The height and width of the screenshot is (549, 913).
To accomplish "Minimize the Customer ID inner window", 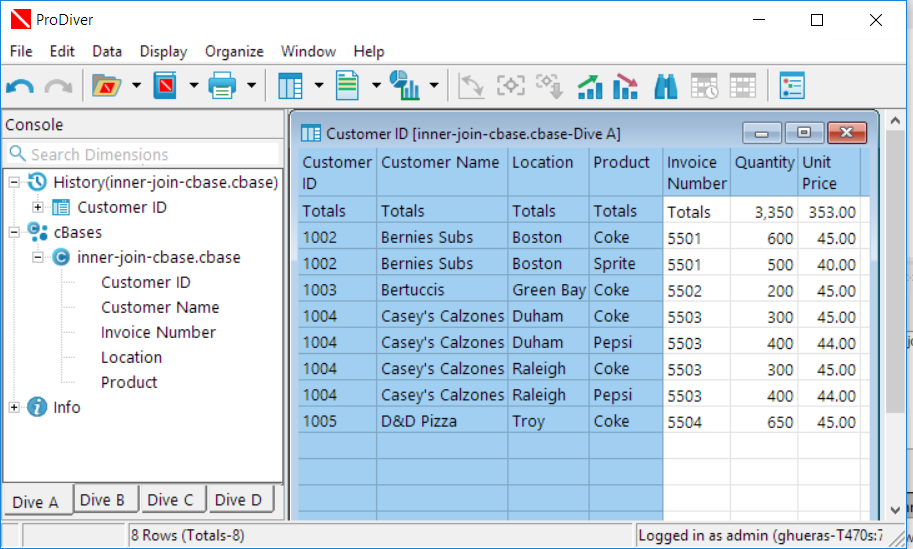I will pos(762,133).
